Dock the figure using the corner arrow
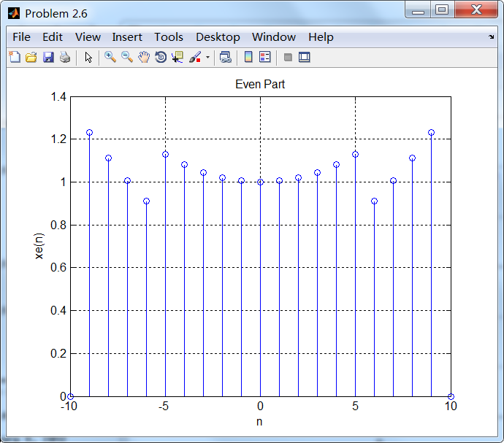504x443 pixels. [x=491, y=36]
